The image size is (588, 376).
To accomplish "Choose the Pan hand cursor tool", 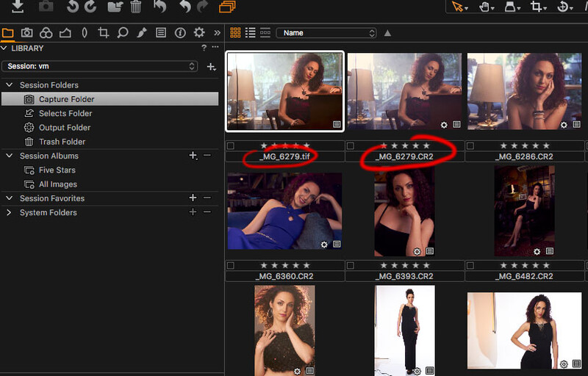I will tap(485, 7).
